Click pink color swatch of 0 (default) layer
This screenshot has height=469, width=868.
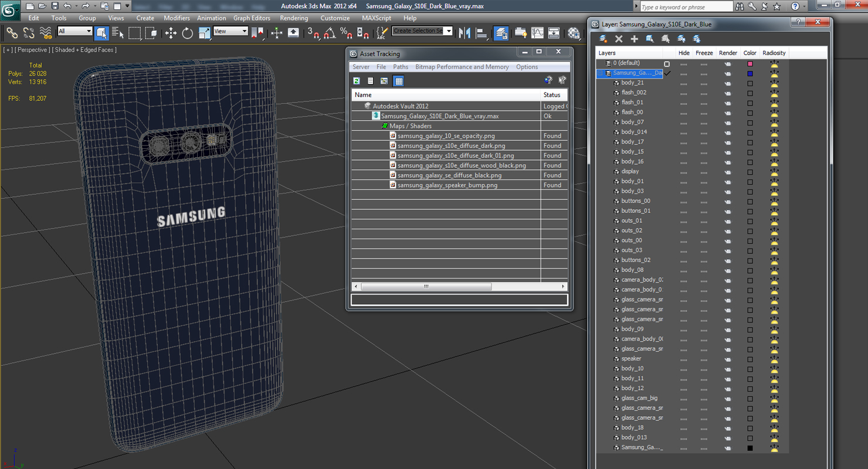click(750, 63)
